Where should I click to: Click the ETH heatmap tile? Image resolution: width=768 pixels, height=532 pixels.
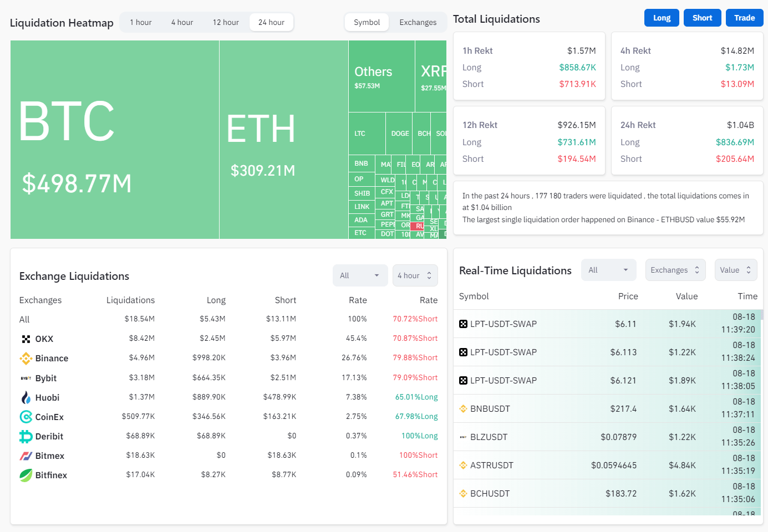284,140
